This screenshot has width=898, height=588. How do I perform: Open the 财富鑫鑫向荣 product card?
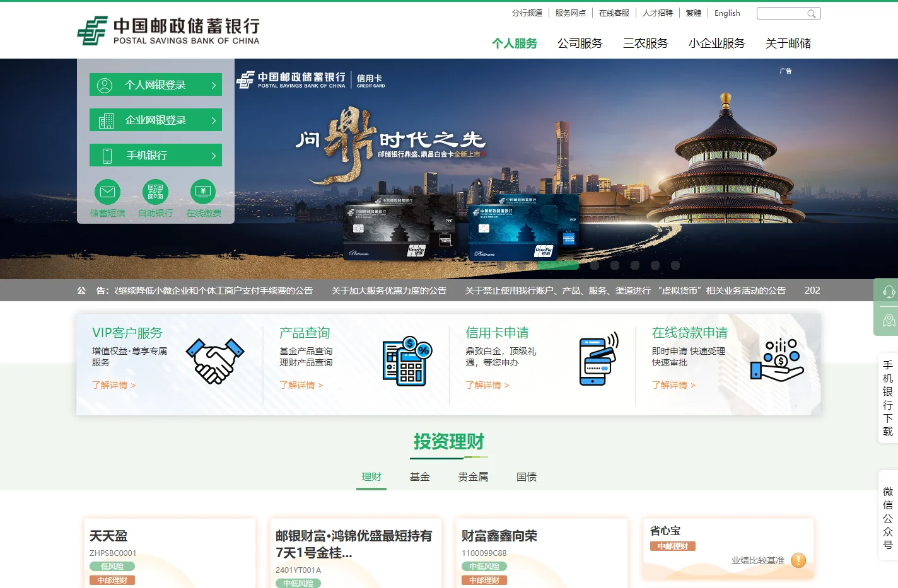click(x=542, y=553)
